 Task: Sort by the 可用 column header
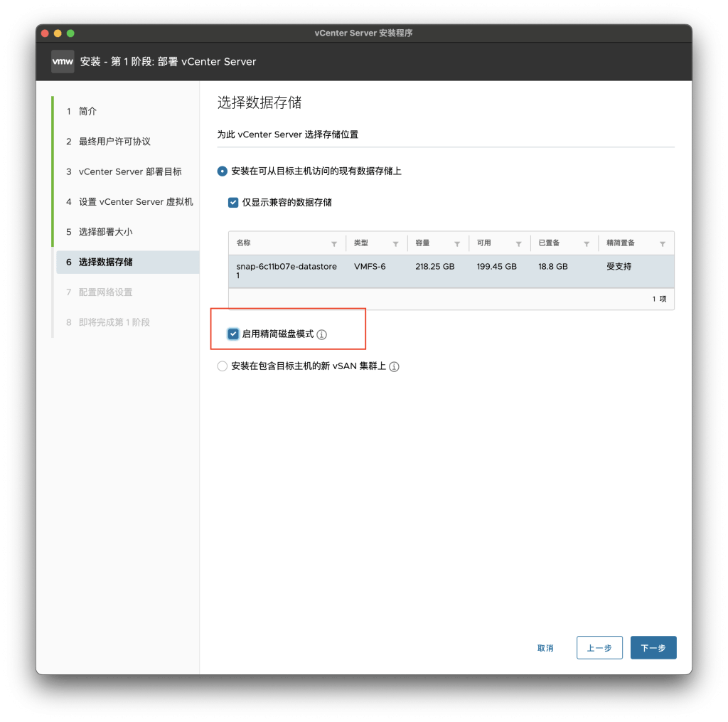point(483,243)
